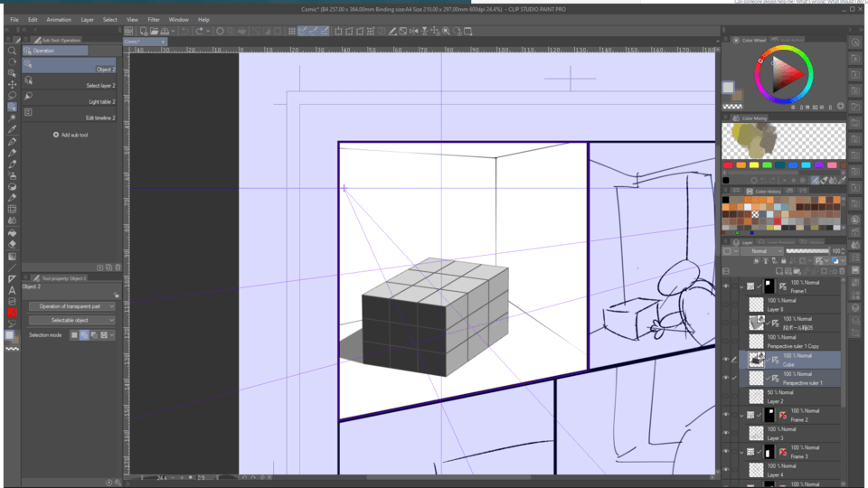Viewport: 868px width, 488px height.
Task: Click the Delete layer trash icon
Action: (x=842, y=271)
